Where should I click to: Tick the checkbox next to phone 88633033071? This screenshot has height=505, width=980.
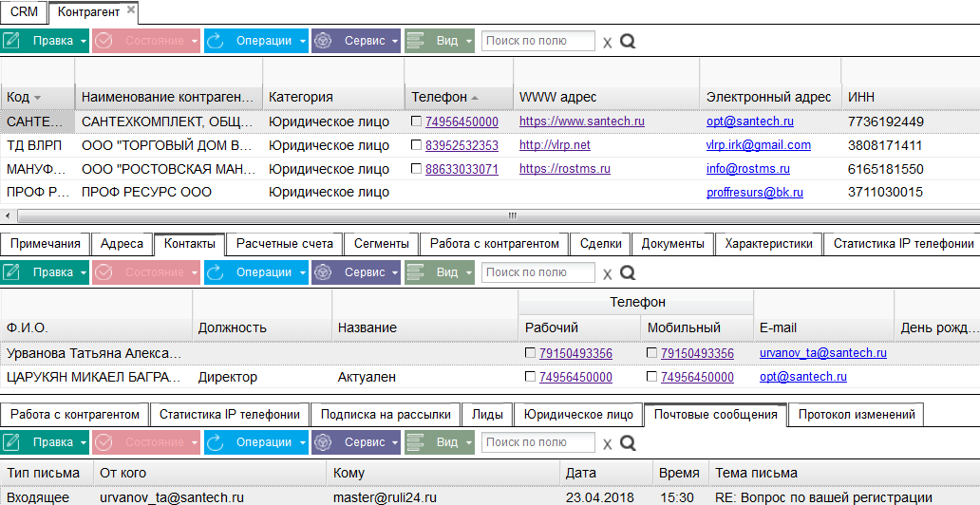[416, 168]
